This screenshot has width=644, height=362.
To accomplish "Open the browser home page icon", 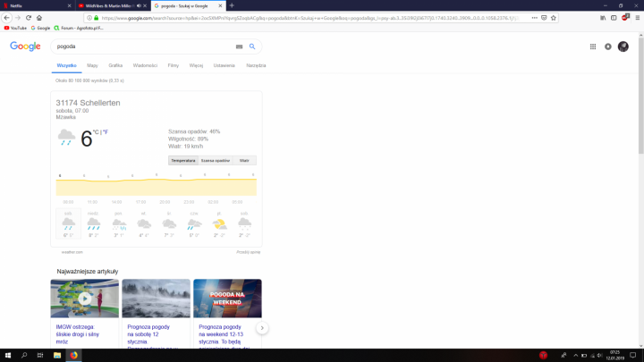I will pos(39,18).
